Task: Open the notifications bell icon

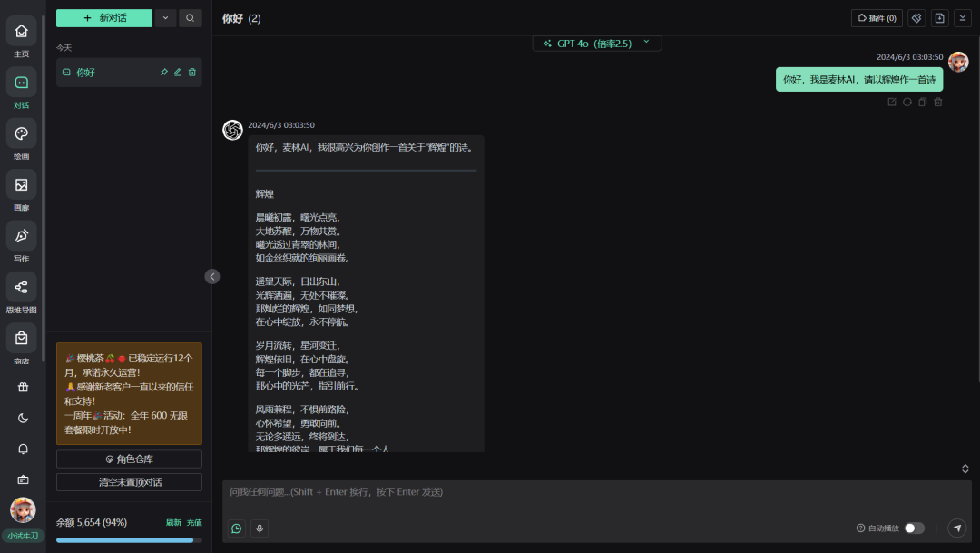Action: coord(23,449)
